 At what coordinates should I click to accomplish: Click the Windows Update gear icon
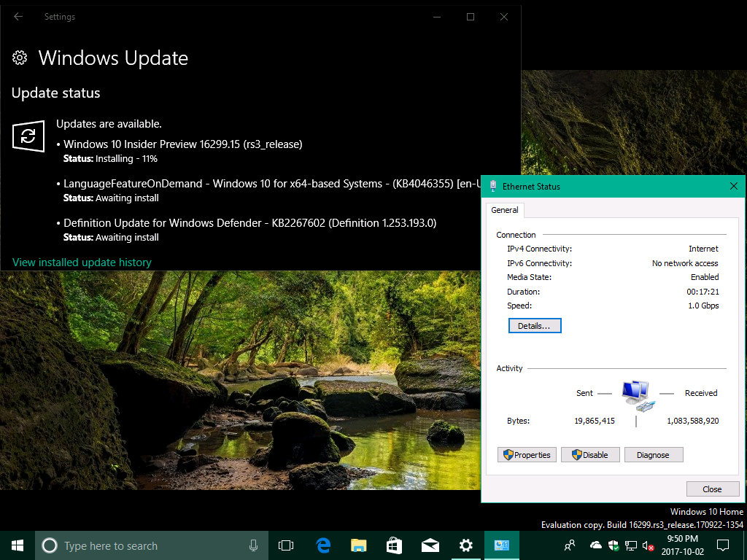(x=20, y=58)
